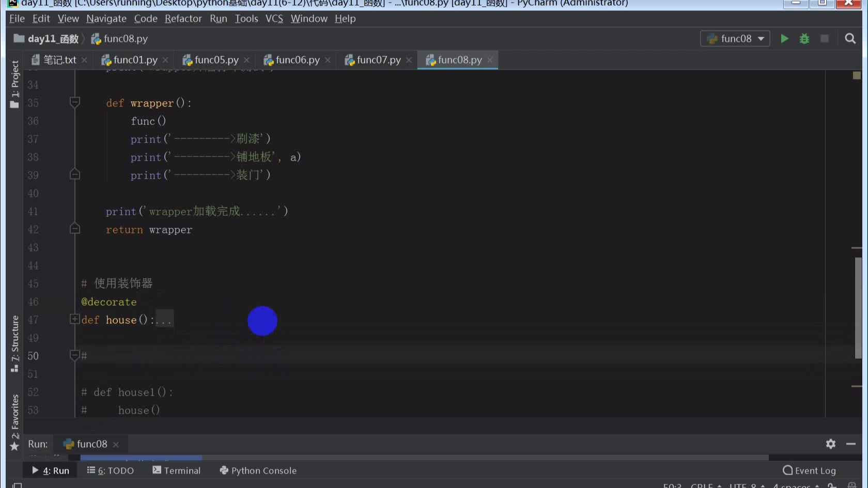Run func08 with the green play icon
868x488 pixels.
point(784,39)
